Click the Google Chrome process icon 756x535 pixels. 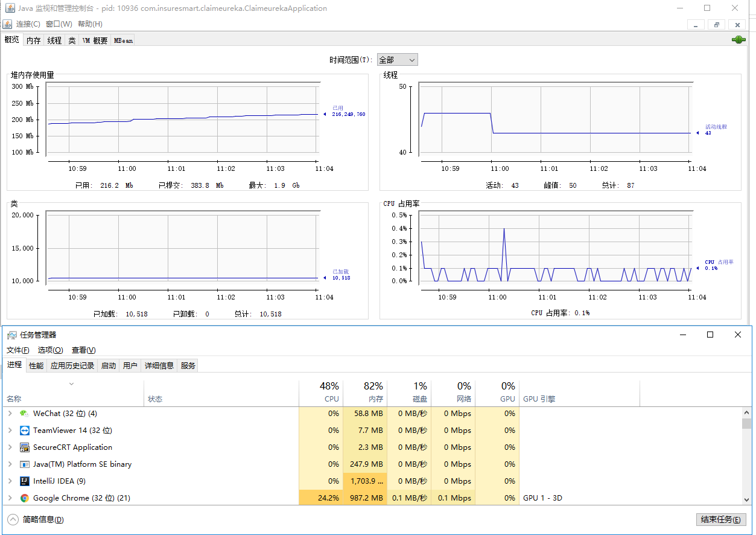pos(24,498)
